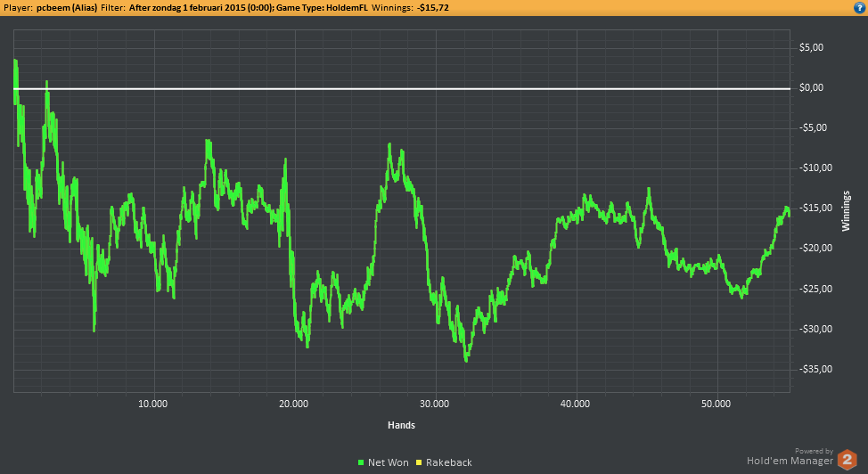Image resolution: width=868 pixels, height=474 pixels.
Task: Click the Hold'em Manager 2 logo badge
Action: point(847,460)
